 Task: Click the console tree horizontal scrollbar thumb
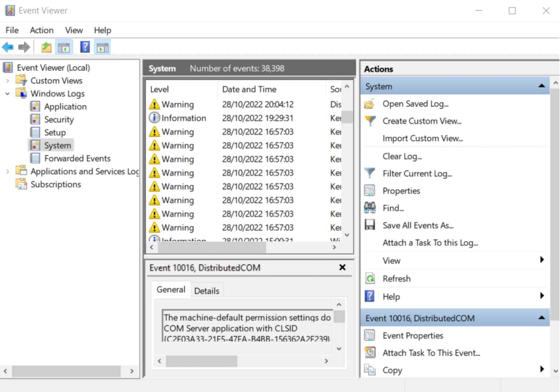(66, 371)
